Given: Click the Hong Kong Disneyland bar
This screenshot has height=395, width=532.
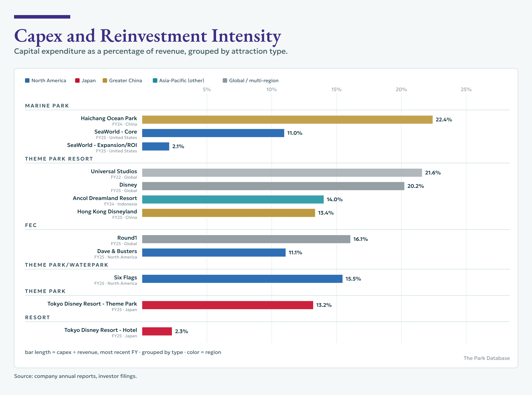Looking at the screenshot, I should 228,213.
